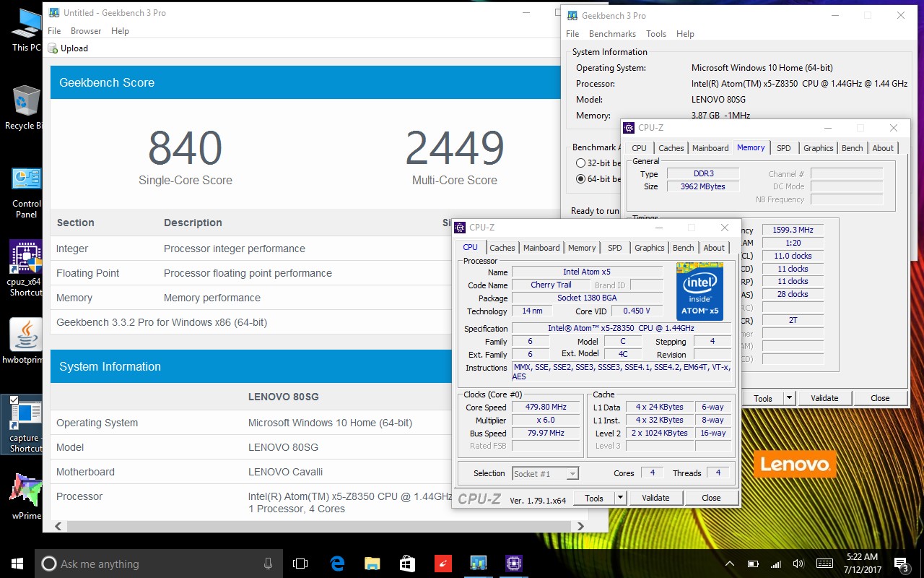Open Graphics tab in back CPU-Z window
This screenshot has height=578, width=924.
[x=819, y=148]
